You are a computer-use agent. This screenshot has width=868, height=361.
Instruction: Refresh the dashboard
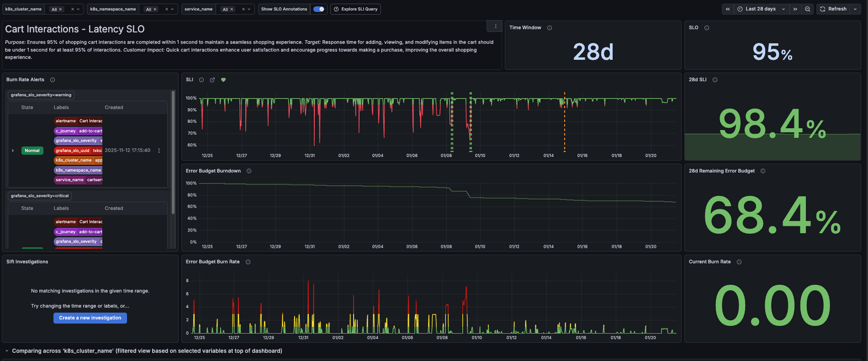click(x=833, y=9)
